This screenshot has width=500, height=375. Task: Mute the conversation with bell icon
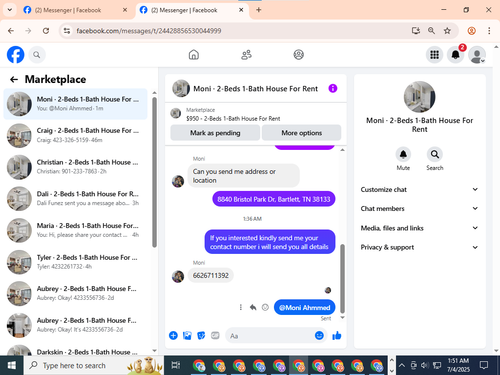tap(403, 154)
